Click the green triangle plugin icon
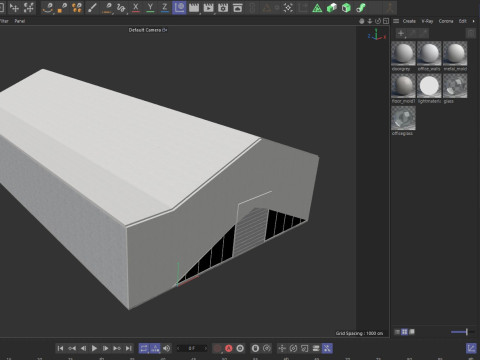The height and width of the screenshot is (360, 480). point(317,8)
